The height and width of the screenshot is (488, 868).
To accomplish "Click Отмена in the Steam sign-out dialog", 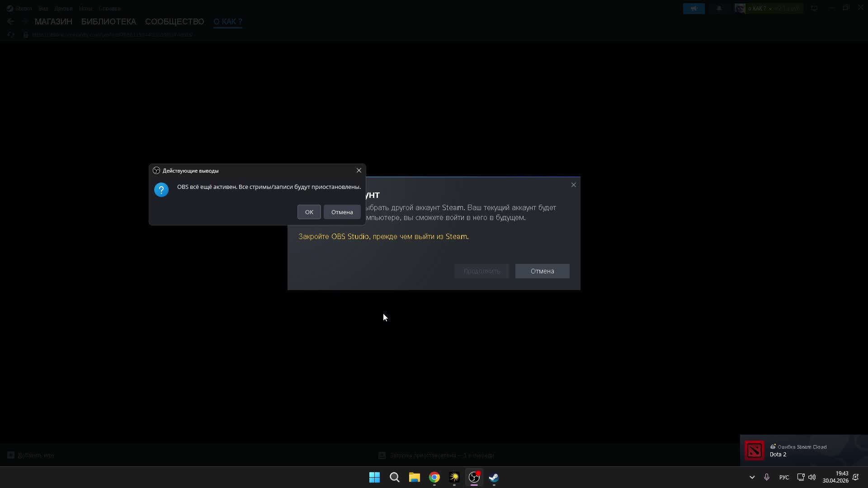I will [x=542, y=271].
